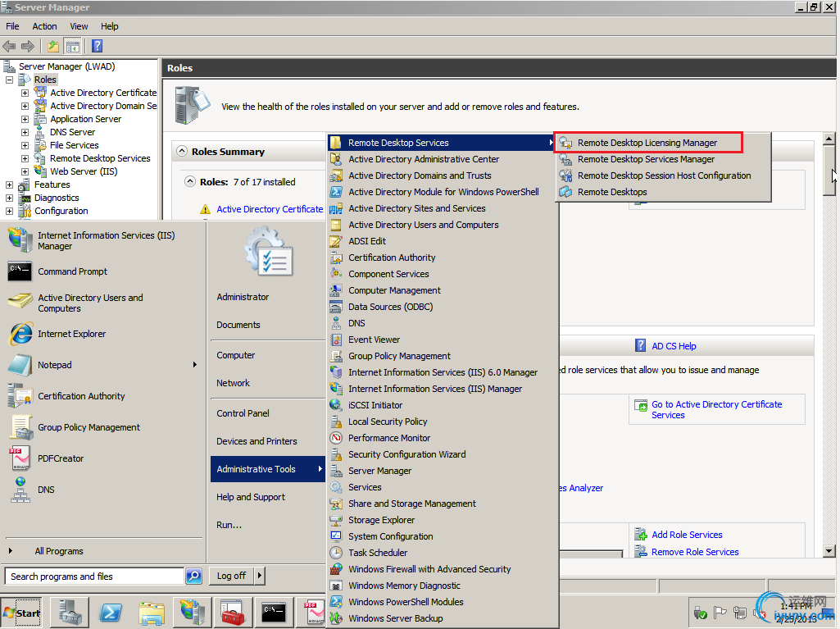The height and width of the screenshot is (629, 840).
Task: Collapse the Roles Summary section
Action: pos(181,152)
